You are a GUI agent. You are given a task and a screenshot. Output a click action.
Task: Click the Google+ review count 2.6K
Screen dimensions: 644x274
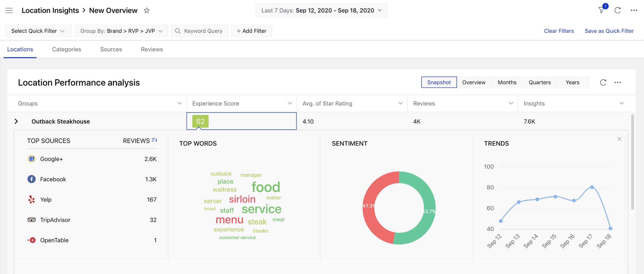click(x=151, y=159)
